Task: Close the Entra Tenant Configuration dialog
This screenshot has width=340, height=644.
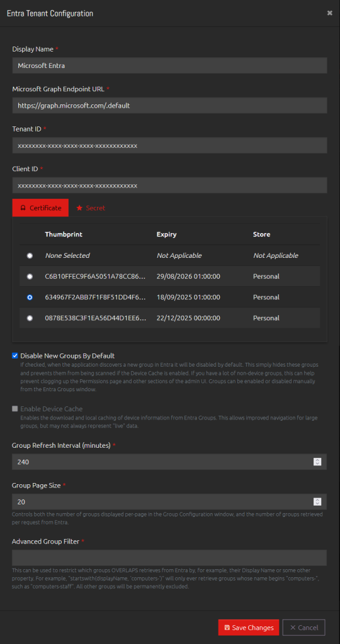Action: 330,13
